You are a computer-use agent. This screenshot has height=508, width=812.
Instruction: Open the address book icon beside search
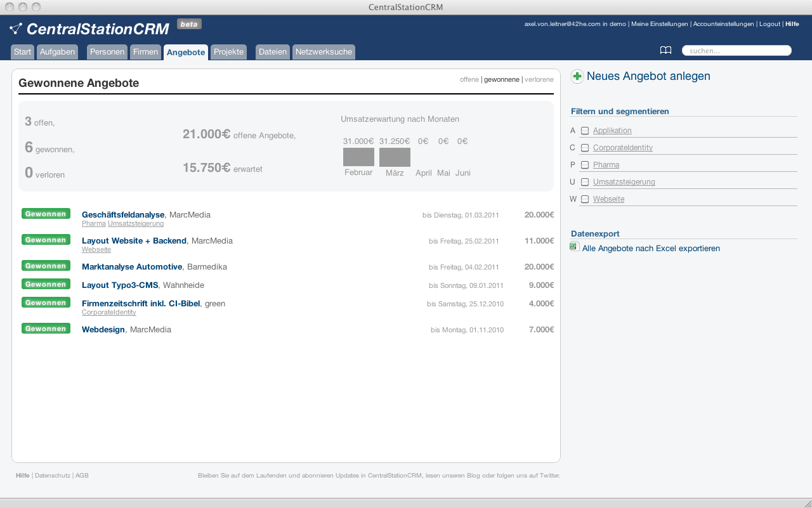[x=665, y=51]
